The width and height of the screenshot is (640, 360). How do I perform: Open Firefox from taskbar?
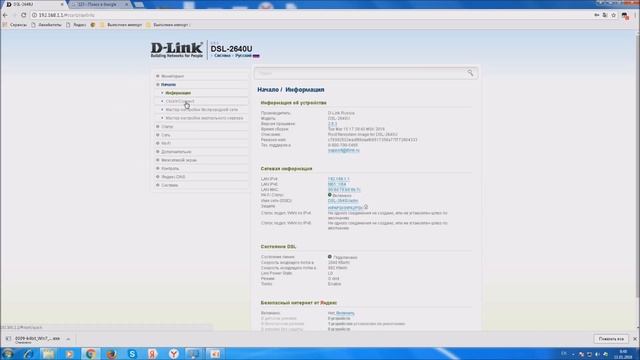[x=111, y=353]
